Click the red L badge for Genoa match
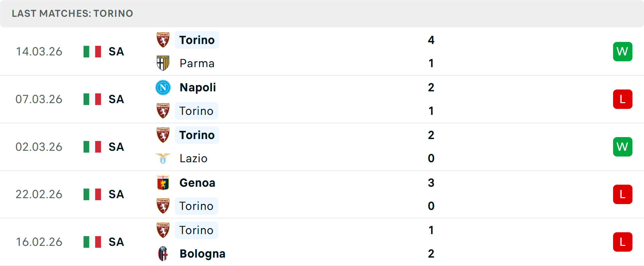This screenshot has width=644, height=266. tap(623, 194)
